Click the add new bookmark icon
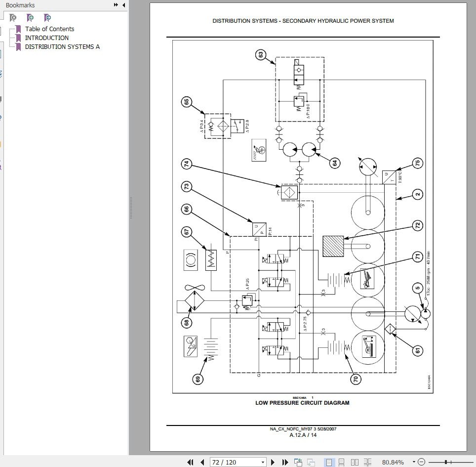 (30, 18)
